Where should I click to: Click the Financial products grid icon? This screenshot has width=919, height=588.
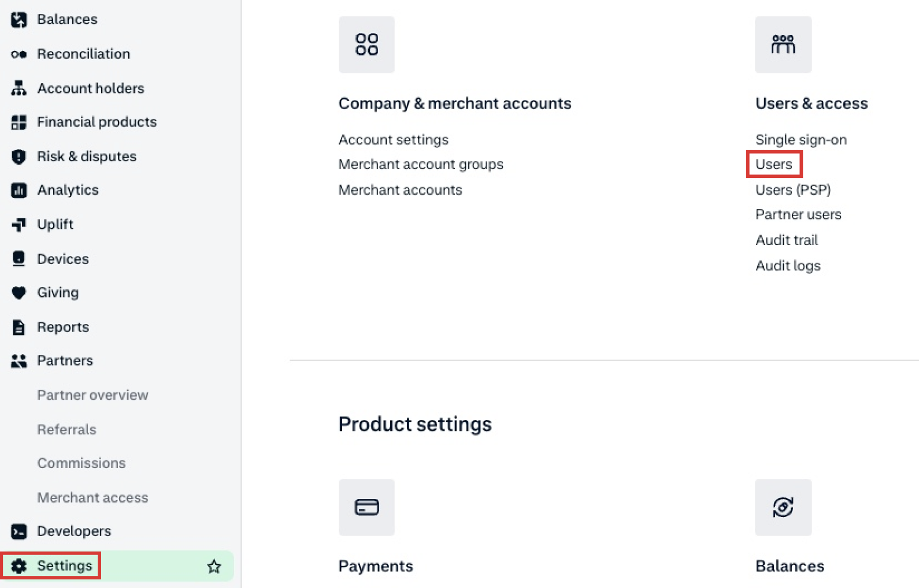tap(18, 122)
